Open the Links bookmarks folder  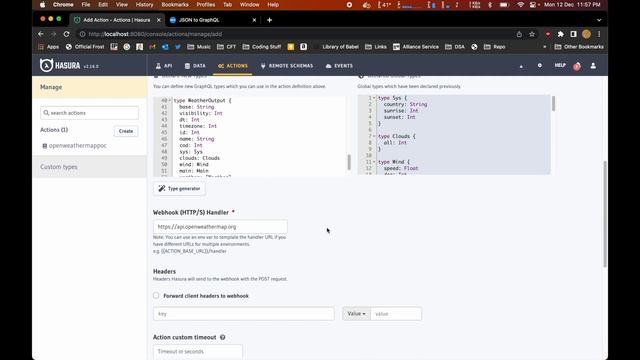[x=376, y=47]
